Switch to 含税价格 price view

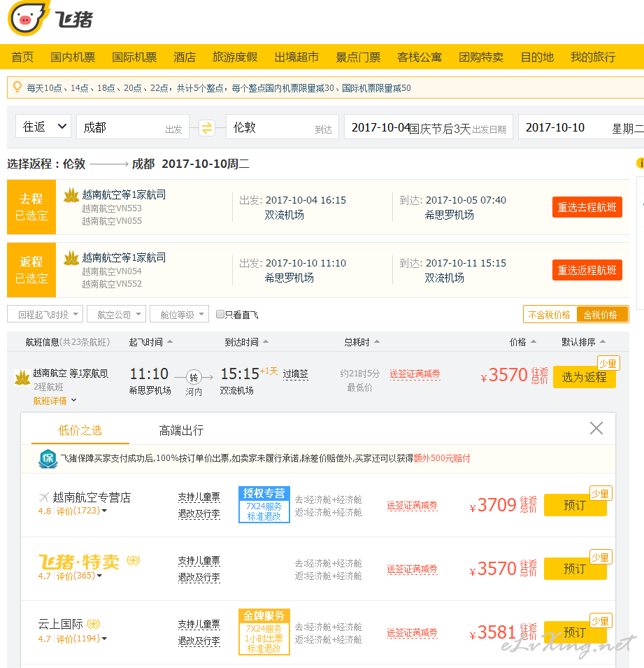[602, 315]
